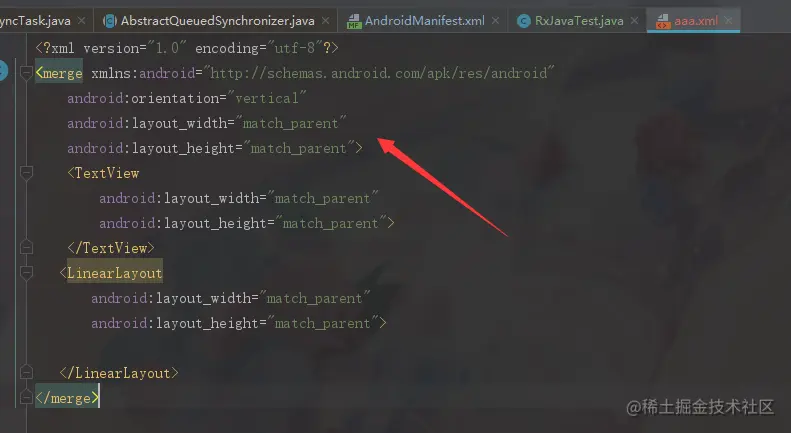Close the AbstractQueuedSynchronizer.java tab
Screen dimensions: 791x433
tap(325, 21)
